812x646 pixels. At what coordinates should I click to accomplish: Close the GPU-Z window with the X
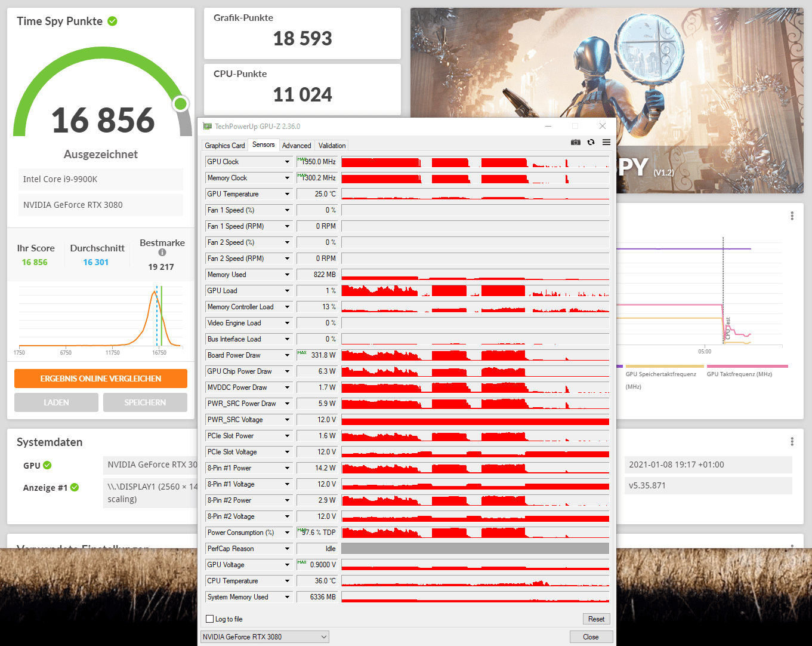pyautogui.click(x=603, y=126)
